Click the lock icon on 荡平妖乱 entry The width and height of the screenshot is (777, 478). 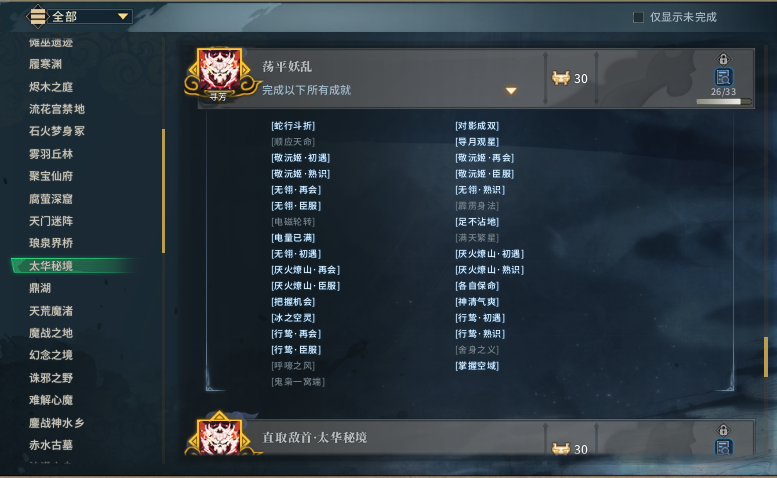click(723, 59)
